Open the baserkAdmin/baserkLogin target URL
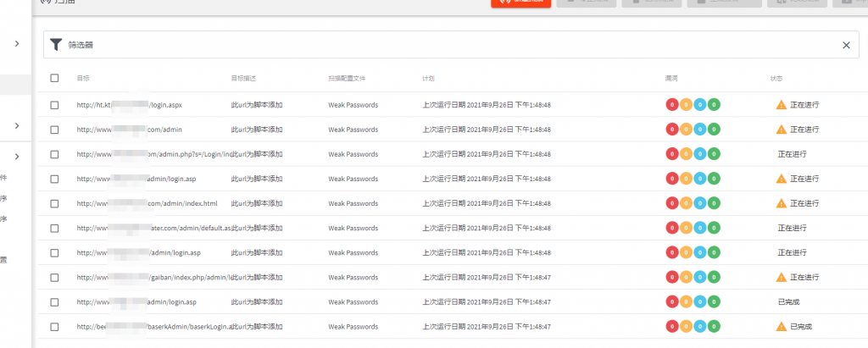This screenshot has width=868, height=348. 153,327
